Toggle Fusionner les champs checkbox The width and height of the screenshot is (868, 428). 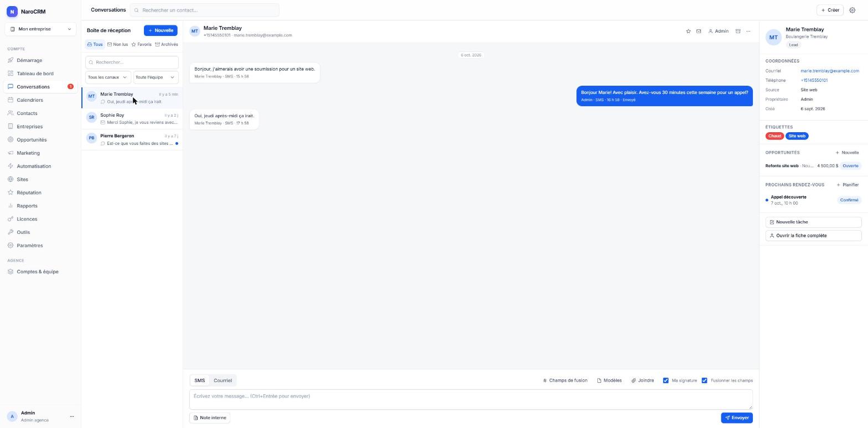pyautogui.click(x=705, y=380)
